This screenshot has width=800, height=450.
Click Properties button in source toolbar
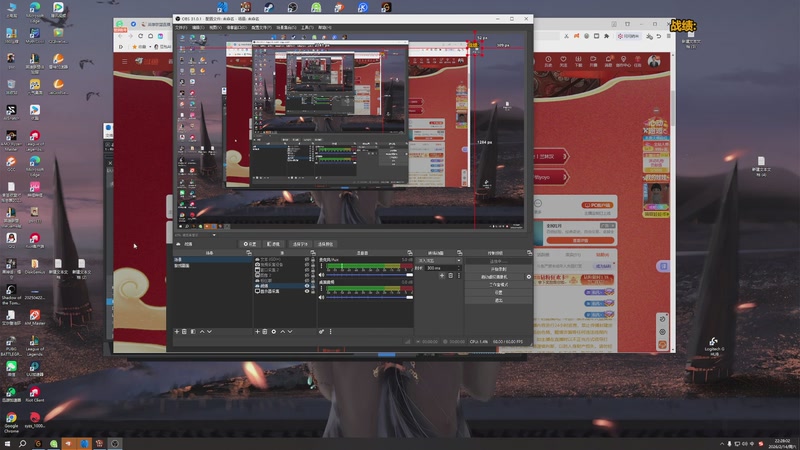250,244
